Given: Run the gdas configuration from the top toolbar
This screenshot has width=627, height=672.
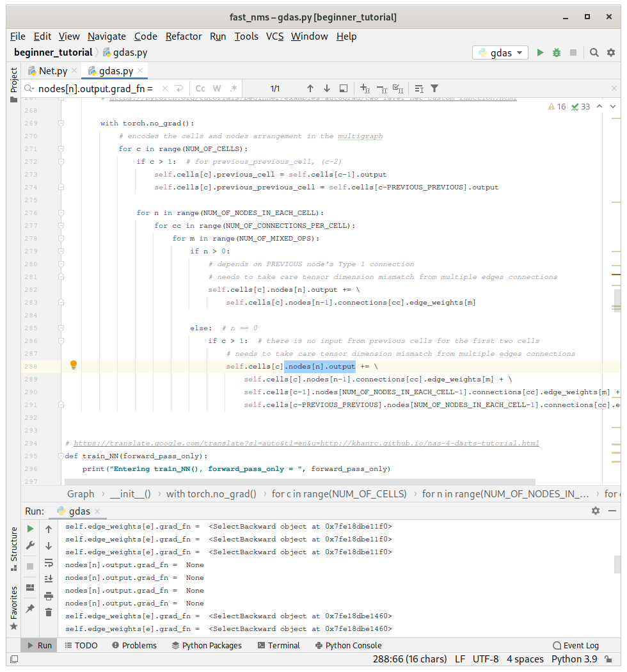Looking at the screenshot, I should 541,53.
